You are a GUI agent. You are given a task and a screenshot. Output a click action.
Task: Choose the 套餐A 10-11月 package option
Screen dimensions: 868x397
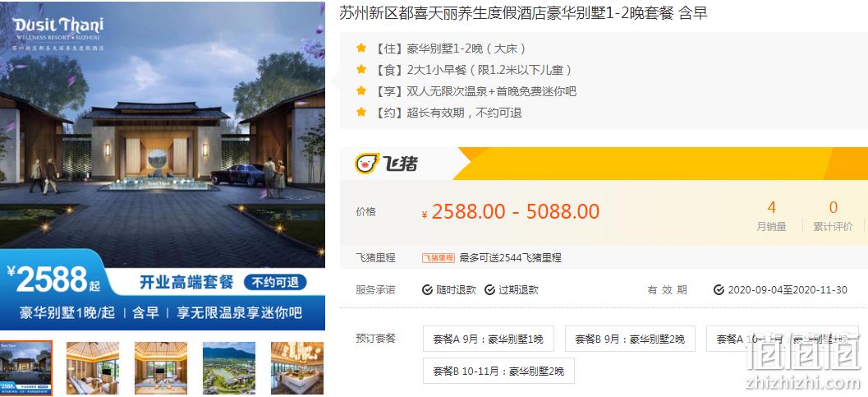783,339
